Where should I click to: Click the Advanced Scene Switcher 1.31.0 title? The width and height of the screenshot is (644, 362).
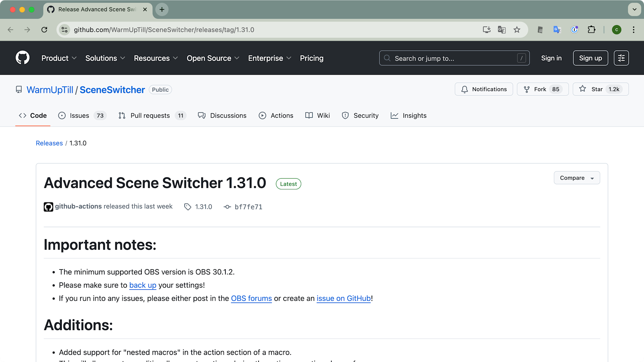(155, 183)
